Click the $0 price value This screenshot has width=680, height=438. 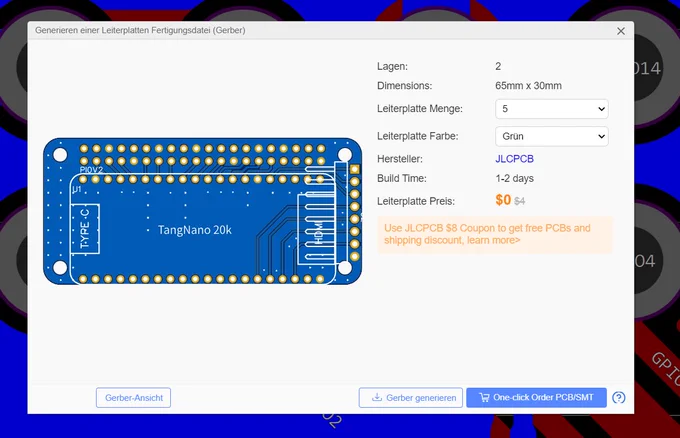(503, 200)
